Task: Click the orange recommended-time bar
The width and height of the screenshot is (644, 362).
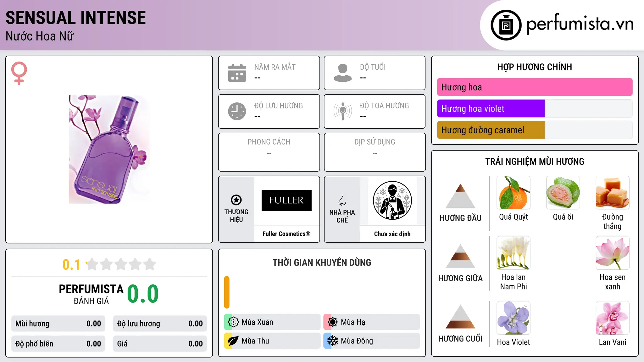Action: click(227, 292)
